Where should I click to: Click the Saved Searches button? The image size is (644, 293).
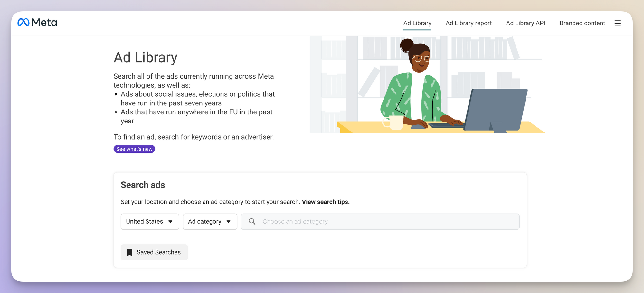[154, 252]
